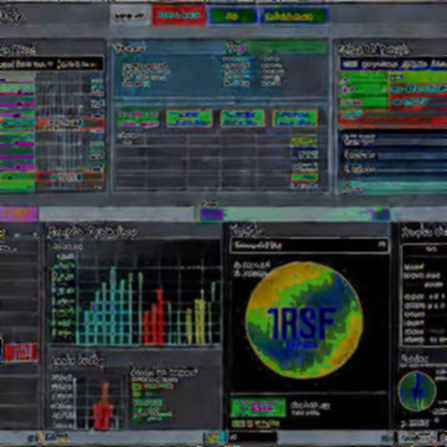Click the narrow green blue-bordered button in the top bar

pos(232,16)
